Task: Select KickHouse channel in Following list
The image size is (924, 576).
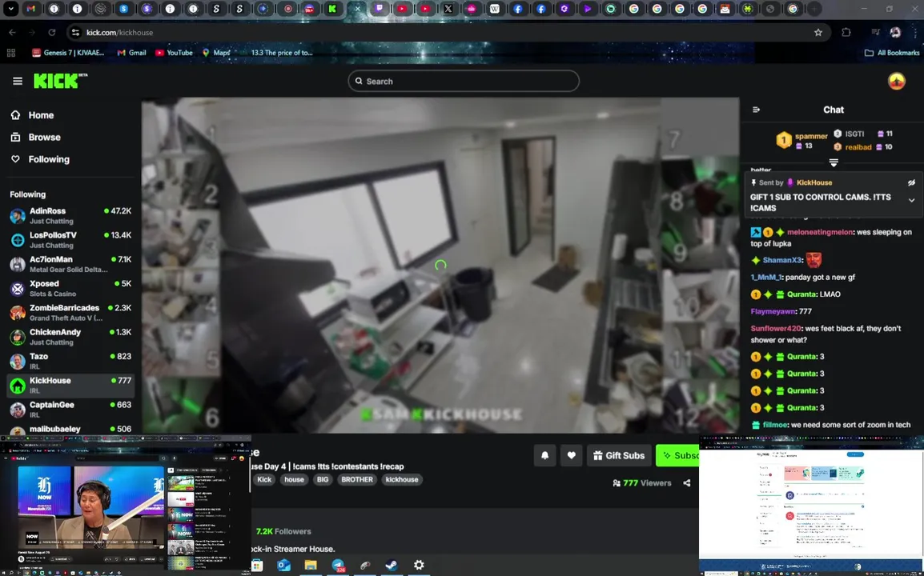Action: pyautogui.click(x=70, y=385)
